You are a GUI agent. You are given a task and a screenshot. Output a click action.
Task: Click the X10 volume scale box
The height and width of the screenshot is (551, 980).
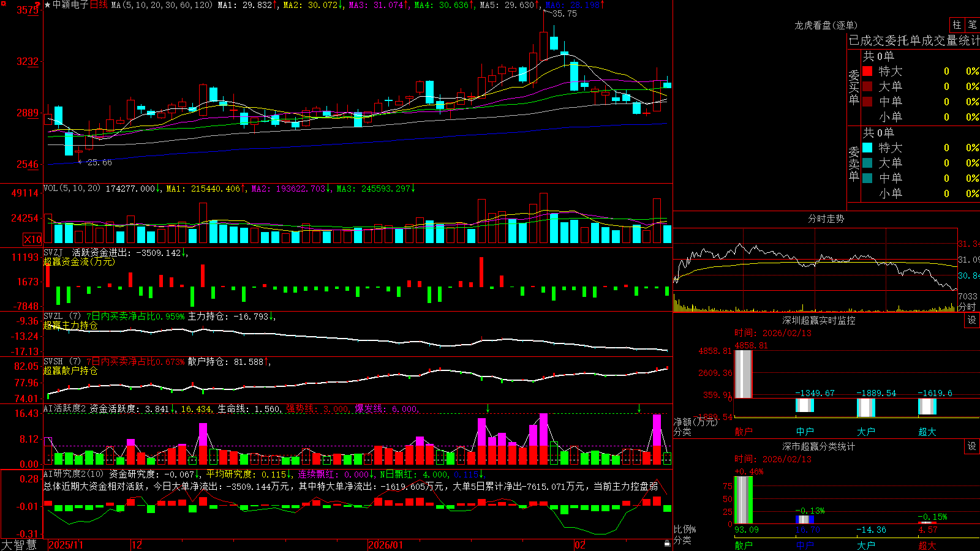32,239
